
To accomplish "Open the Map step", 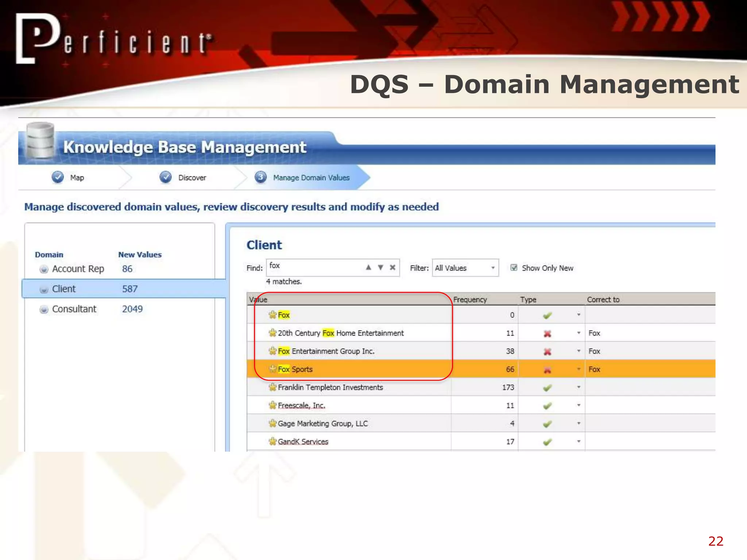I will tap(77, 178).
